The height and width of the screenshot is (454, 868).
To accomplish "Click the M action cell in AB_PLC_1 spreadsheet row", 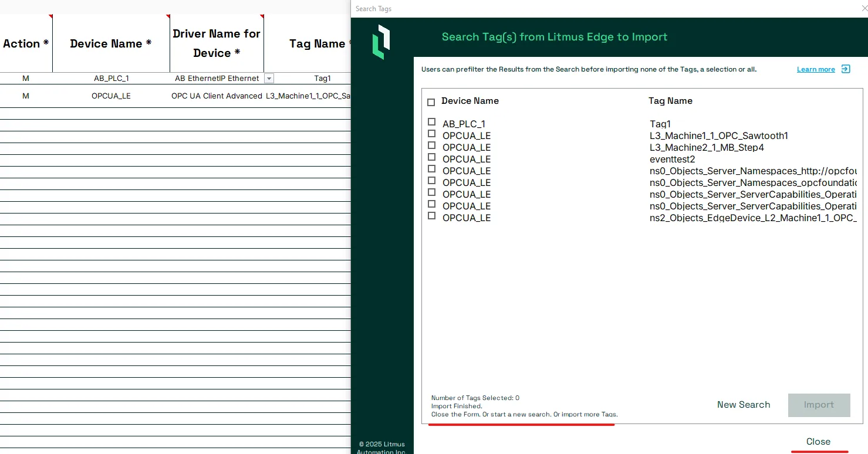I will 26,79.
